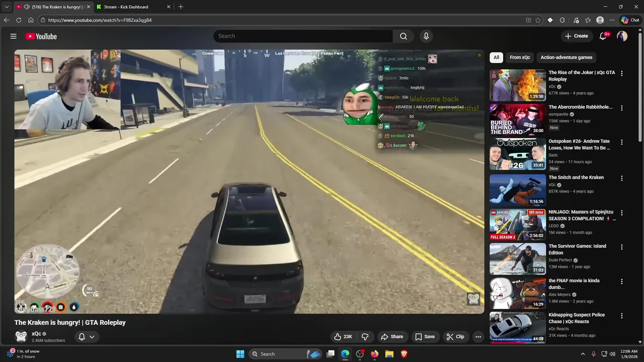Reload the current page
This screenshot has width=644, height=362.
coord(19,20)
